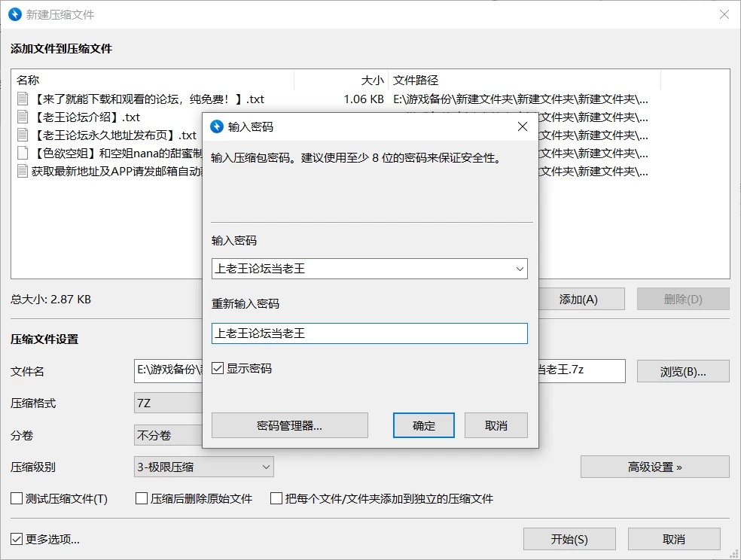Expand the password history dropdown arrow
The width and height of the screenshot is (741, 560).
(520, 269)
